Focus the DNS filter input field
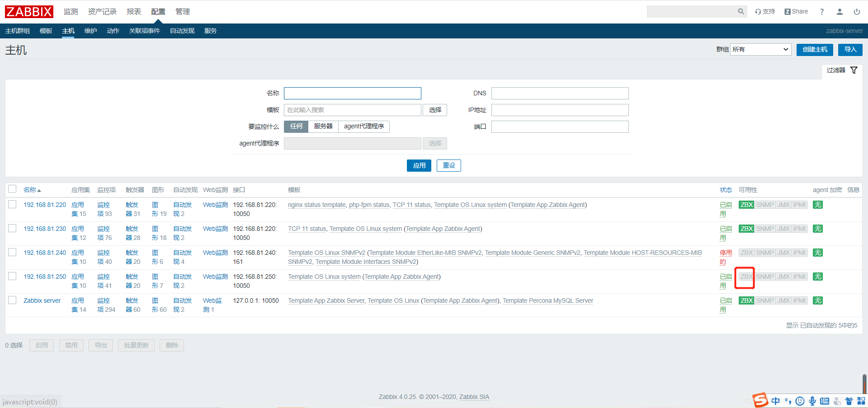The image size is (868, 408). [x=560, y=93]
